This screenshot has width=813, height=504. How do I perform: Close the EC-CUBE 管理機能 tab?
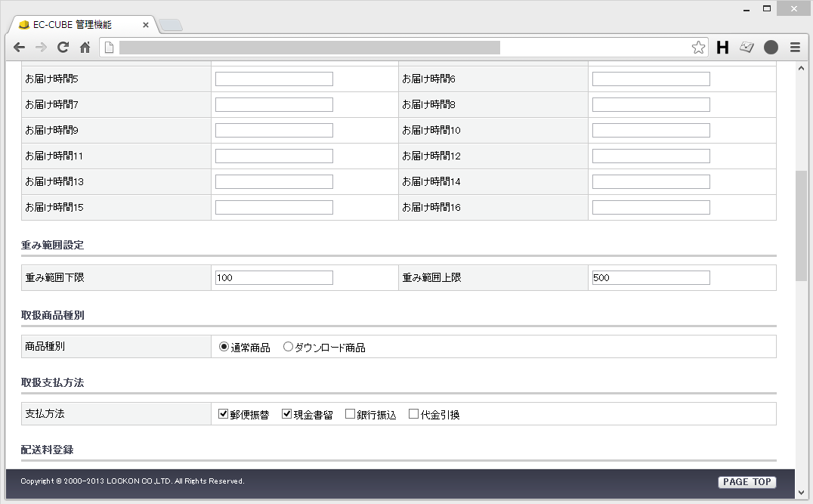click(x=146, y=25)
